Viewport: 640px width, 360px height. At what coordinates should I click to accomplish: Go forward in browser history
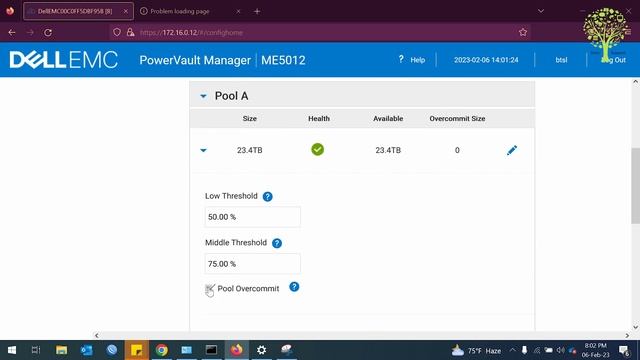coord(30,32)
